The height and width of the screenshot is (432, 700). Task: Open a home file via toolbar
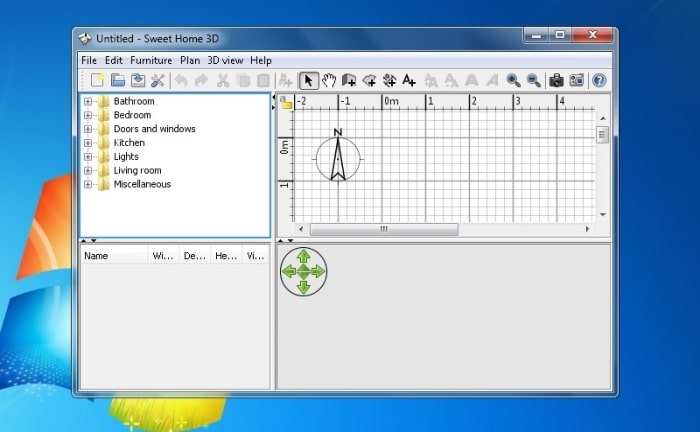[x=118, y=80]
